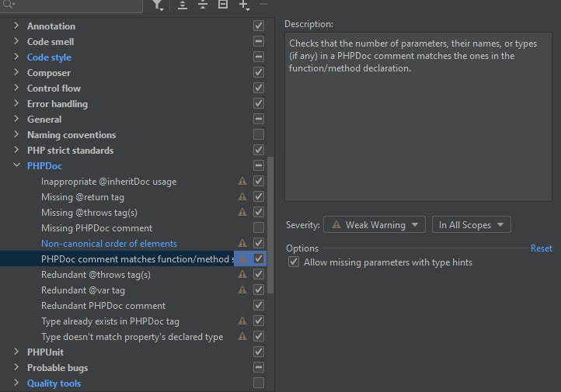
Task: Toggle the Code smell group checkbox
Action: [x=259, y=41]
